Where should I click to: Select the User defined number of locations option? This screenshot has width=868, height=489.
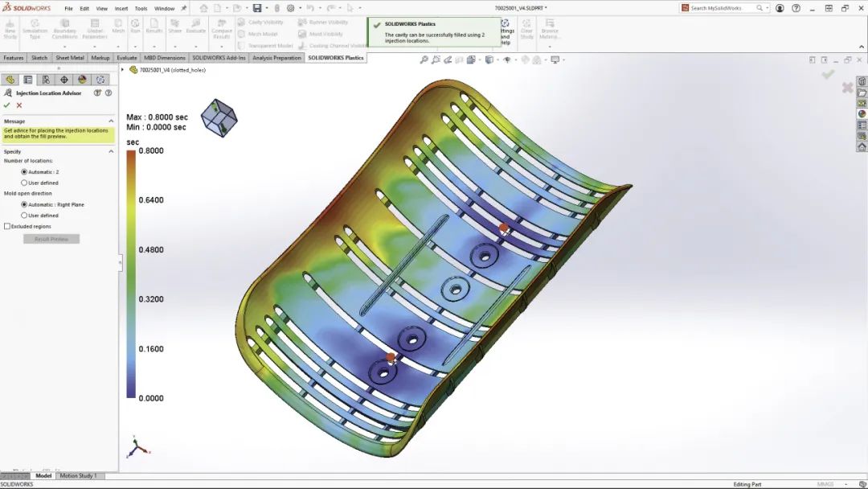tap(25, 183)
